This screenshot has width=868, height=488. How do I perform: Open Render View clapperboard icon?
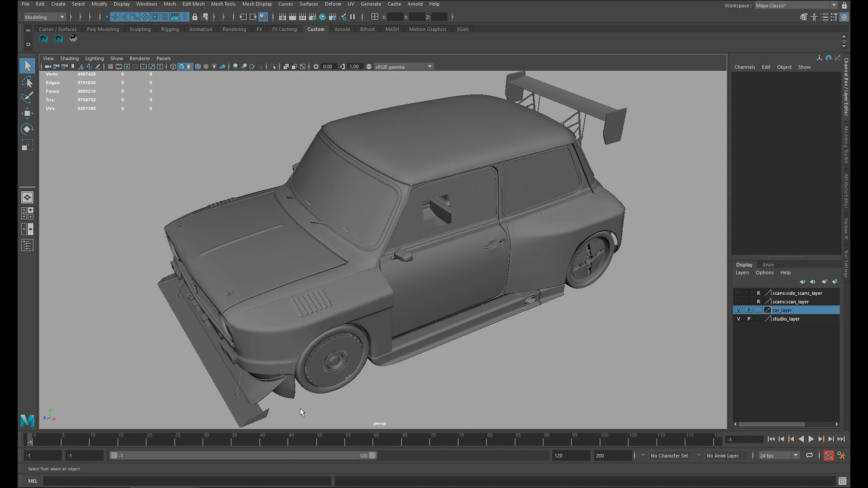coord(283,17)
